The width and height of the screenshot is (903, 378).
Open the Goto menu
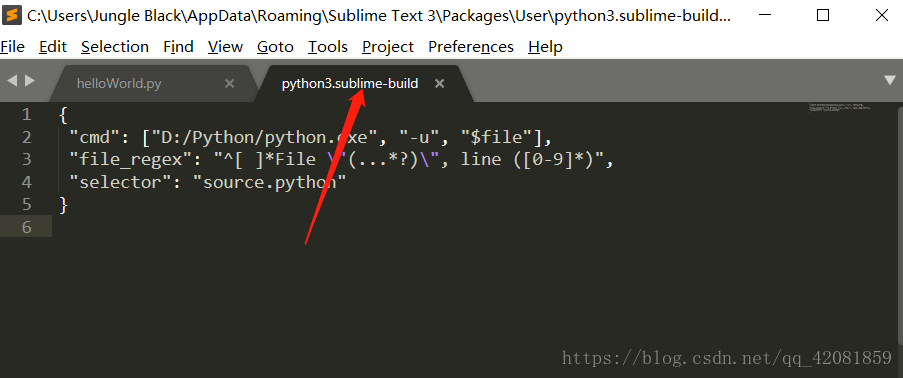pyautogui.click(x=275, y=47)
